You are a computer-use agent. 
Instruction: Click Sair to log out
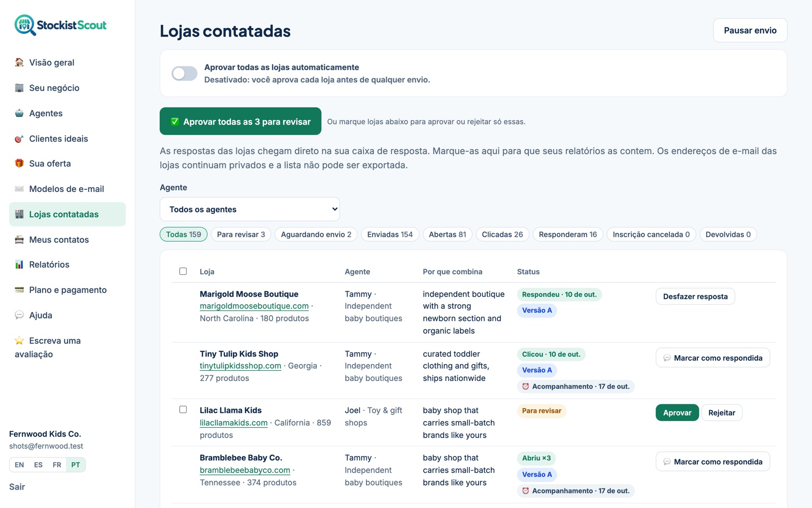pyautogui.click(x=17, y=487)
